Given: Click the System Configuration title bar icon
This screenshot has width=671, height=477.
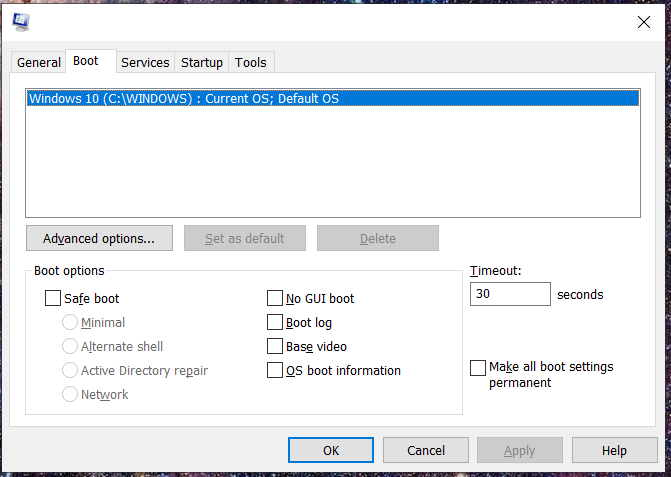Looking at the screenshot, I should pyautogui.click(x=21, y=22).
